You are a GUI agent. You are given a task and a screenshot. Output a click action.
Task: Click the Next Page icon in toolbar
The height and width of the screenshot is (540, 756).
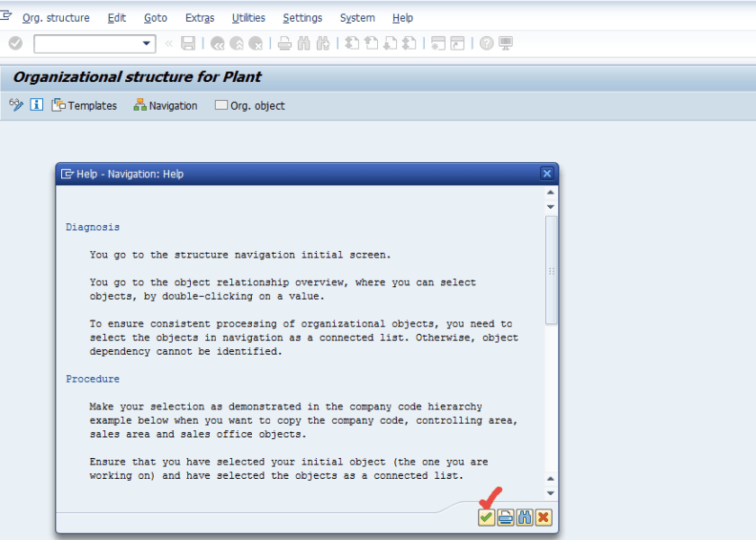[390, 43]
